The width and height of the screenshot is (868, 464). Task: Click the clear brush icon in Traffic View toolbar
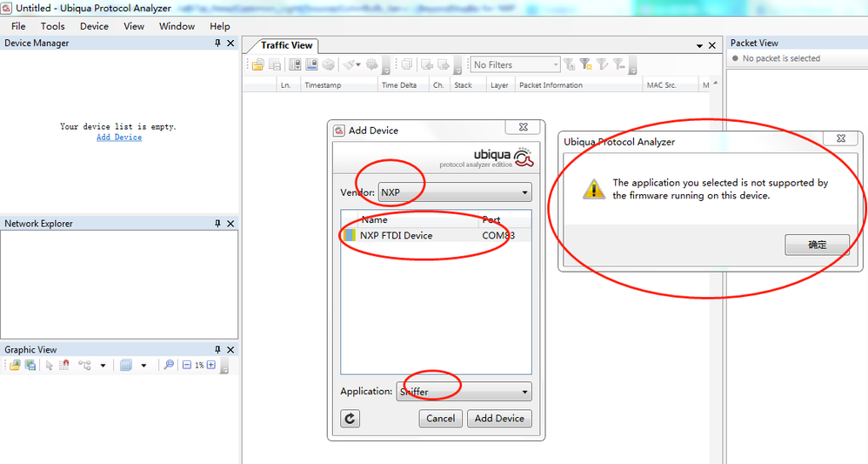(349, 65)
